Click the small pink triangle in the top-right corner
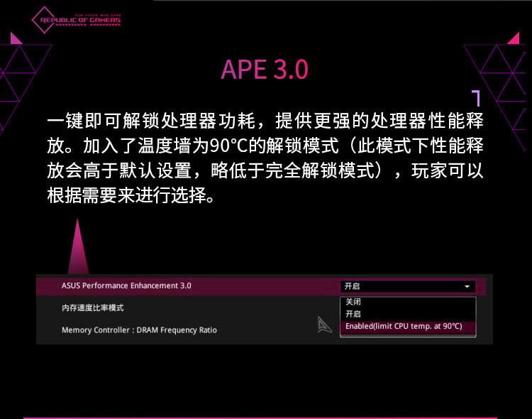Viewport: 532px width, 419px height. [x=515, y=38]
